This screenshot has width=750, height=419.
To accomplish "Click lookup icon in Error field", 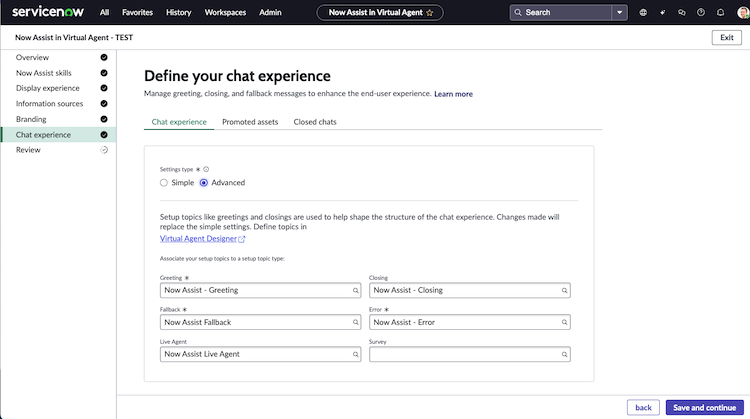I will pos(564,322).
